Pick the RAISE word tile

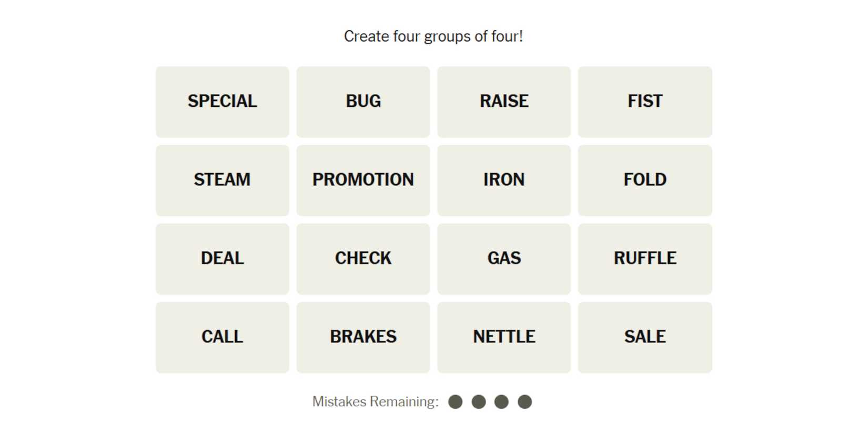tap(503, 102)
